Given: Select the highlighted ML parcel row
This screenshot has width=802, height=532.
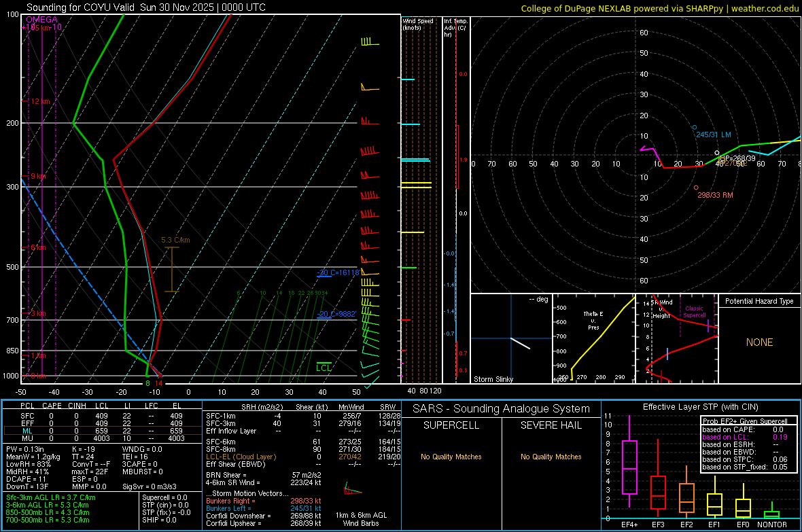Looking at the screenshot, I should tap(101, 431).
